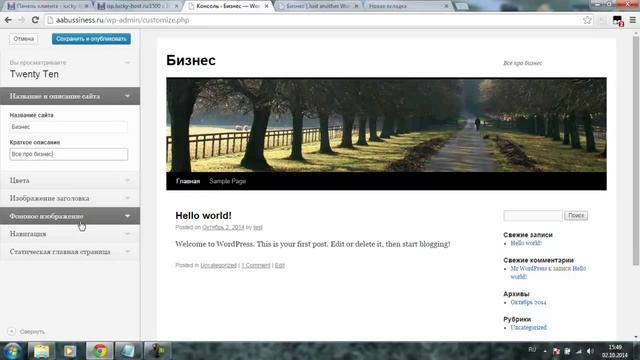
Task: Click the preview search input field
Action: 533,215
